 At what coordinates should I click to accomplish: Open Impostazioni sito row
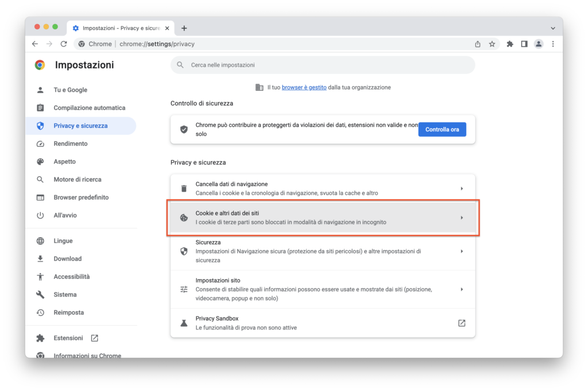coord(323,289)
